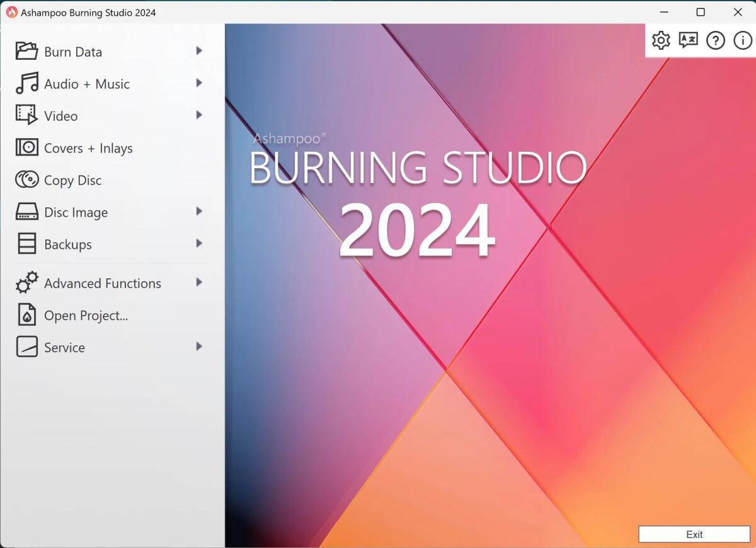This screenshot has height=548, width=756.
Task: Expand the Audio + Music submenu chevron
Action: coord(199,83)
